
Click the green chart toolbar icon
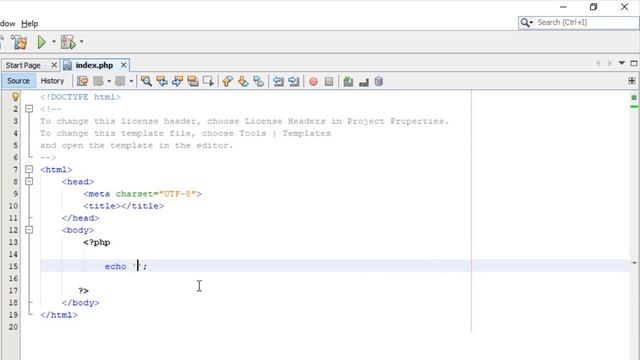click(x=348, y=82)
